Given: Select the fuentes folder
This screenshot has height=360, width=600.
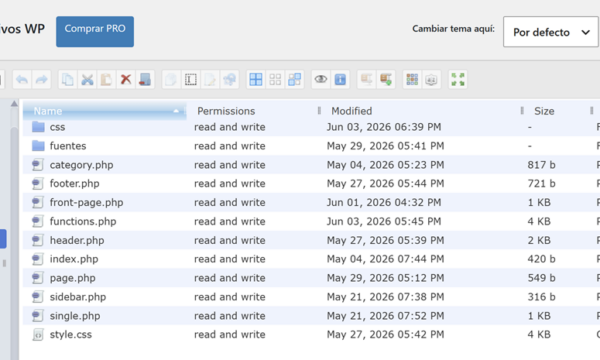Looking at the screenshot, I should (x=311, y=146).
